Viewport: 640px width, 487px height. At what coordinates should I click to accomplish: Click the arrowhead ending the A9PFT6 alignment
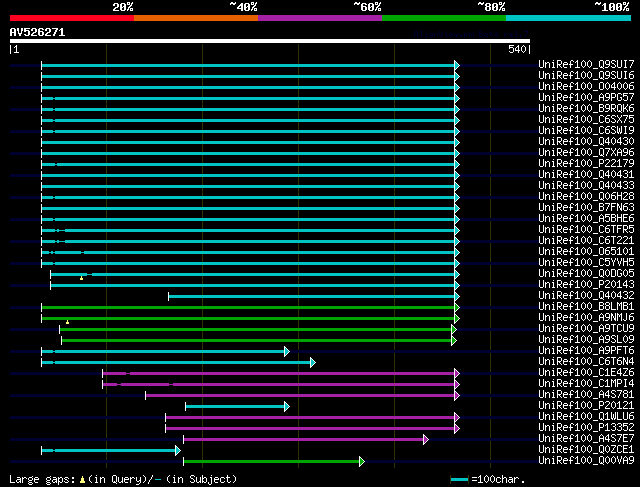(x=287, y=351)
